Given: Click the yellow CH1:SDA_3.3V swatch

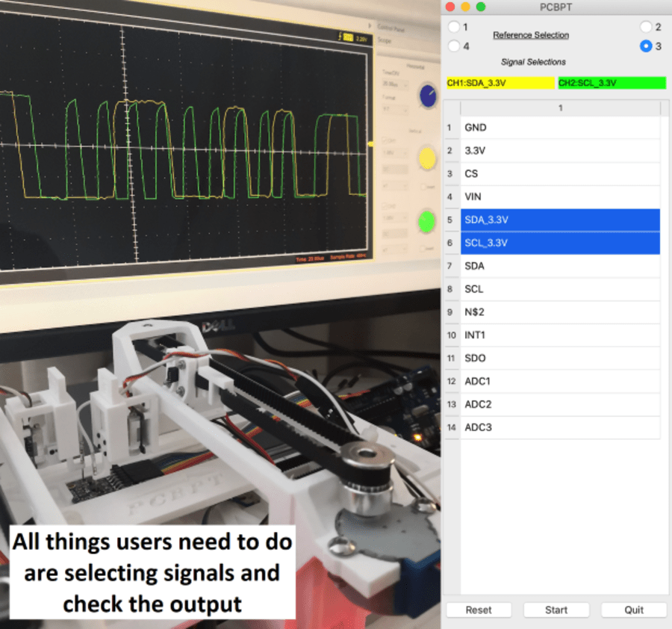Looking at the screenshot, I should click(x=499, y=83).
